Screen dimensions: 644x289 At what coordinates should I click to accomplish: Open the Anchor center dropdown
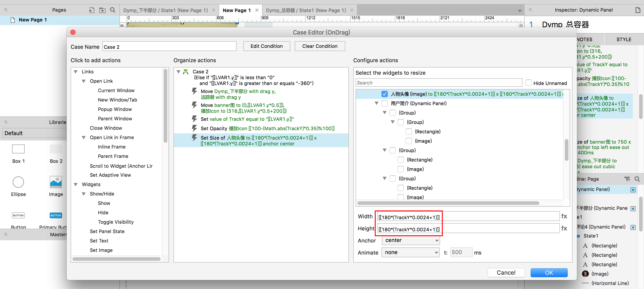(x=411, y=240)
